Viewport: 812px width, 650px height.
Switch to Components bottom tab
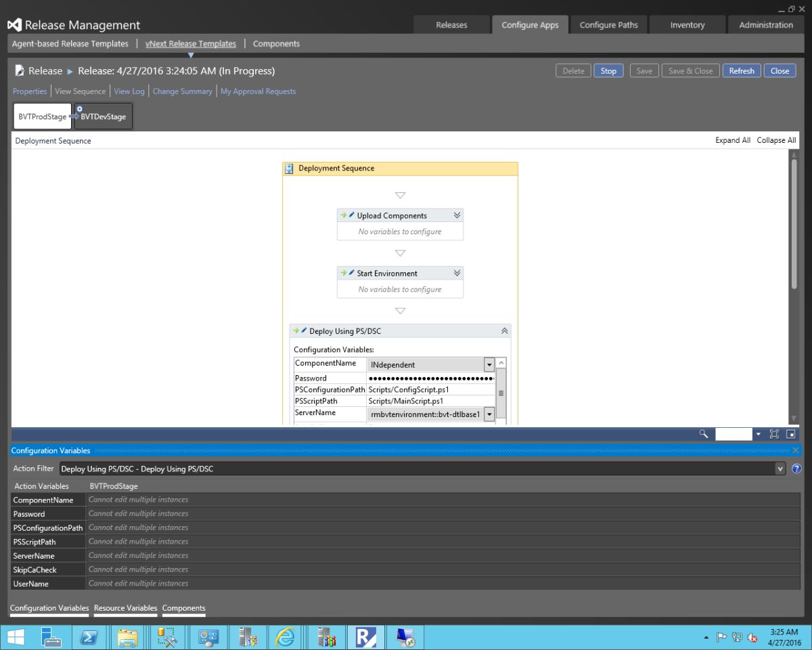[x=183, y=608]
